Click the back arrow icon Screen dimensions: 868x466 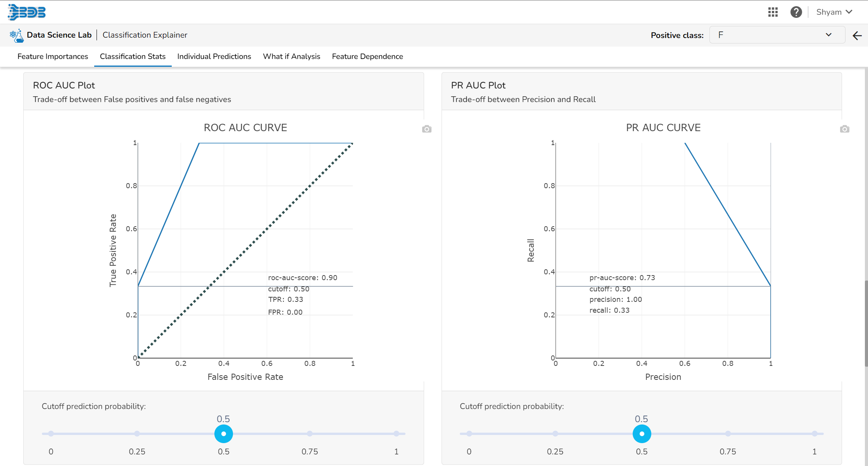point(857,36)
